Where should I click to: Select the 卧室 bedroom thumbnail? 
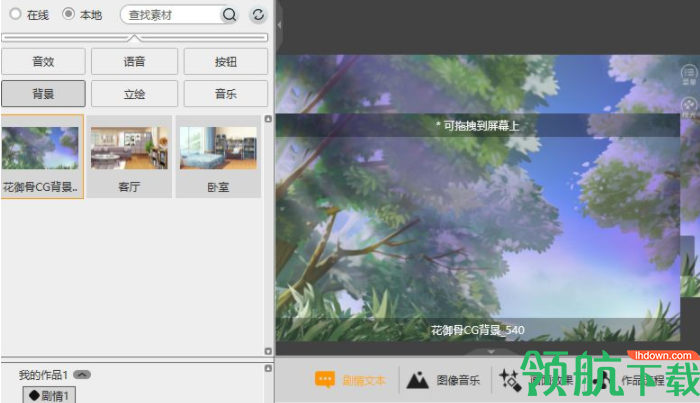[218, 156]
